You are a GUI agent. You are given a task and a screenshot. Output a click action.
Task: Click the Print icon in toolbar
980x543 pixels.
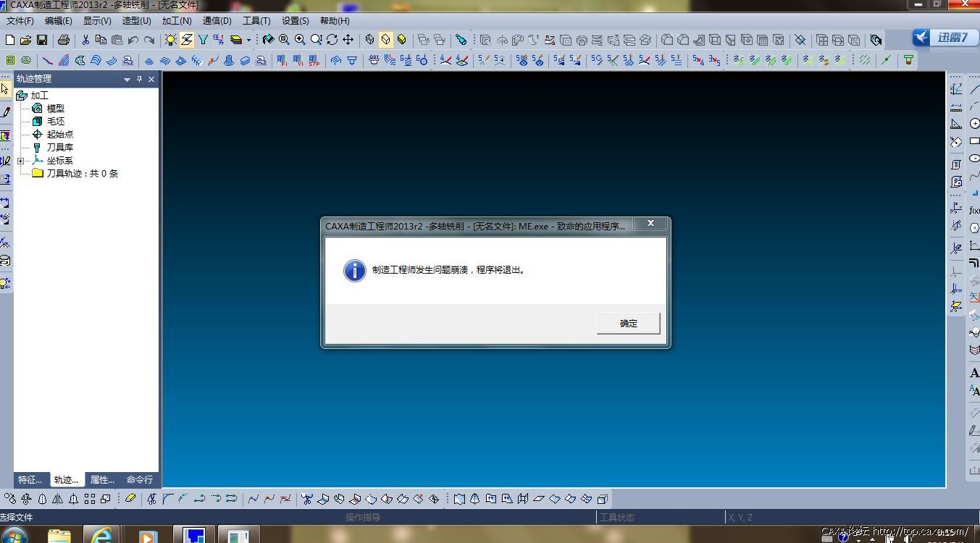[x=64, y=40]
